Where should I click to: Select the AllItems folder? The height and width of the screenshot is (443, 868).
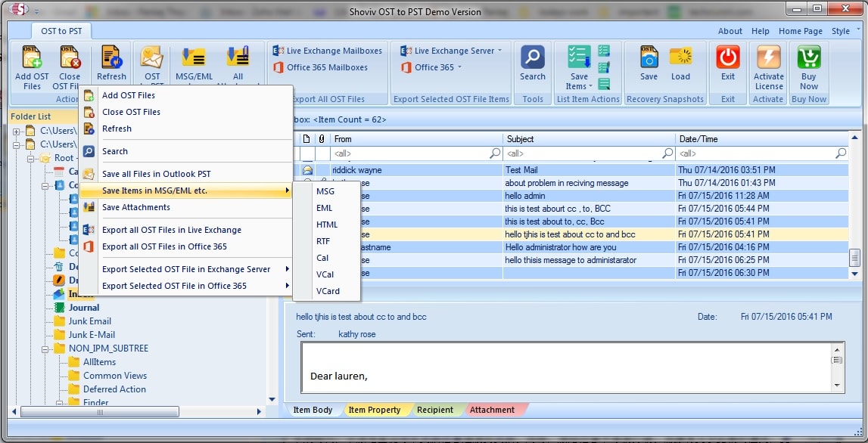[x=100, y=362]
